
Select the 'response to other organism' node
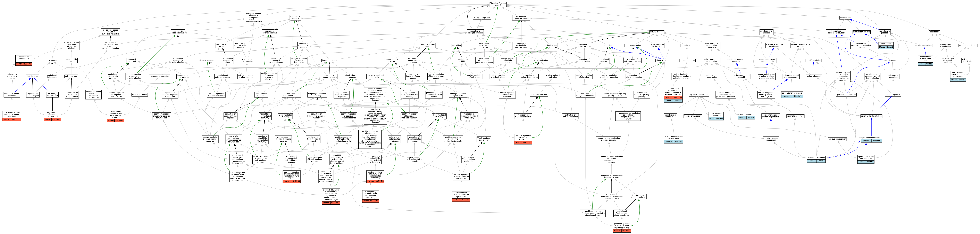247,60
